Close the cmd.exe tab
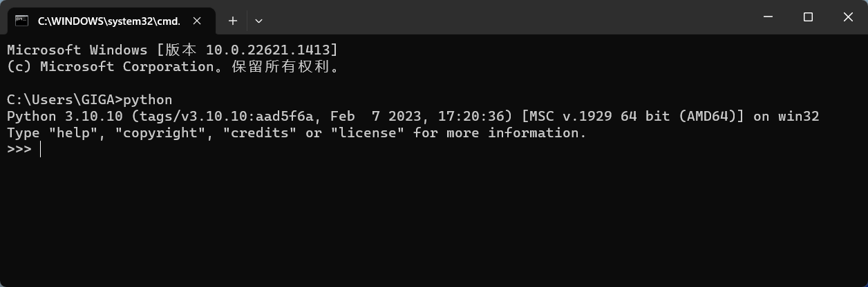The height and width of the screenshot is (287, 868). point(197,21)
